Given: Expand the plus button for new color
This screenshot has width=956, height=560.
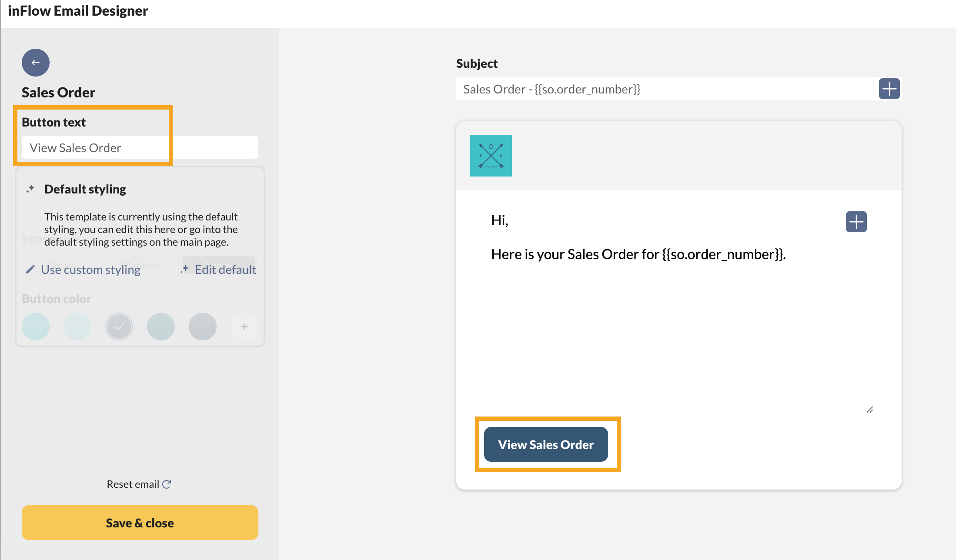Looking at the screenshot, I should [x=244, y=326].
